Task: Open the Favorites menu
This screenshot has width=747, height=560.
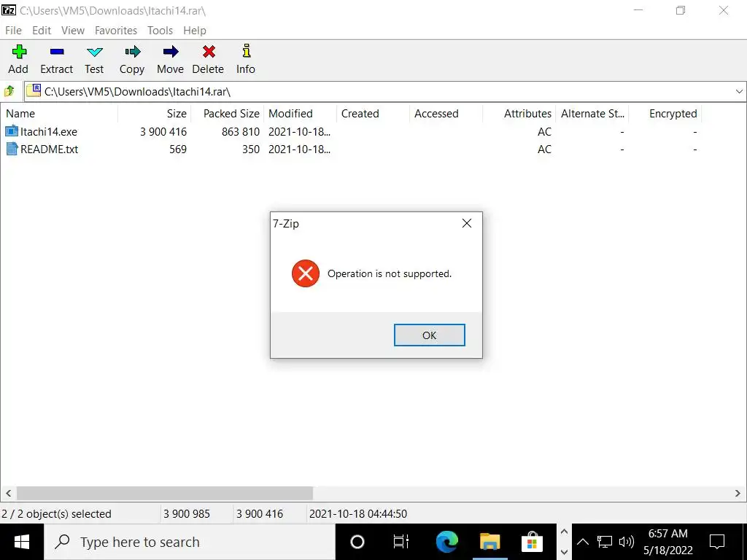Action: click(x=116, y=31)
